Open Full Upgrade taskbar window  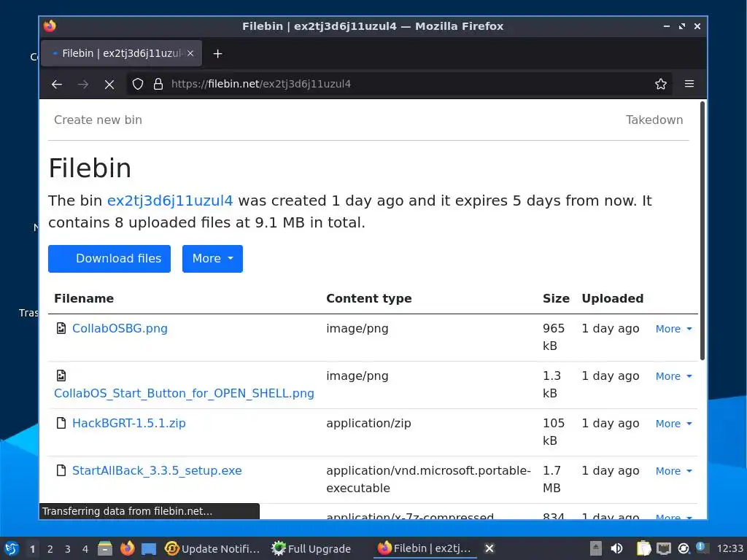(x=311, y=548)
